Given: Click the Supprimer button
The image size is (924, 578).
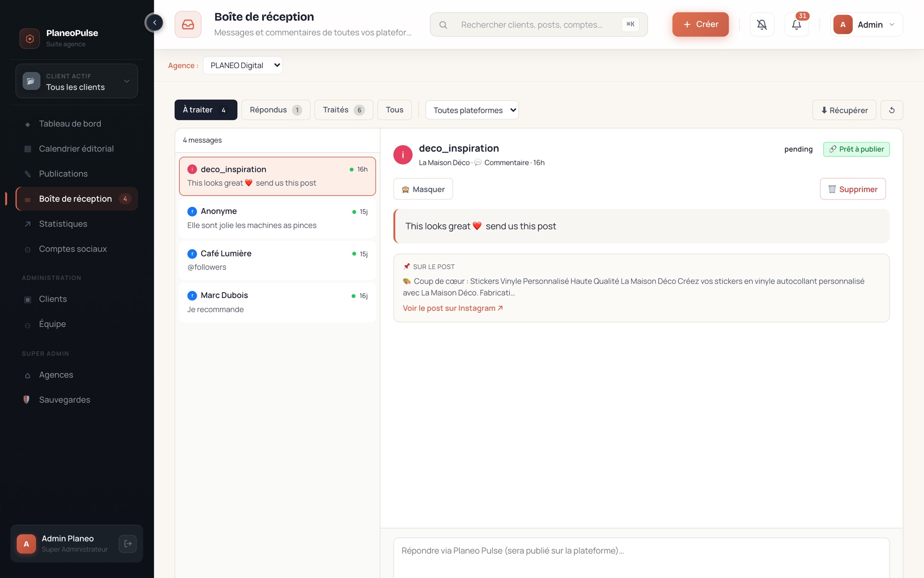Looking at the screenshot, I should point(853,189).
